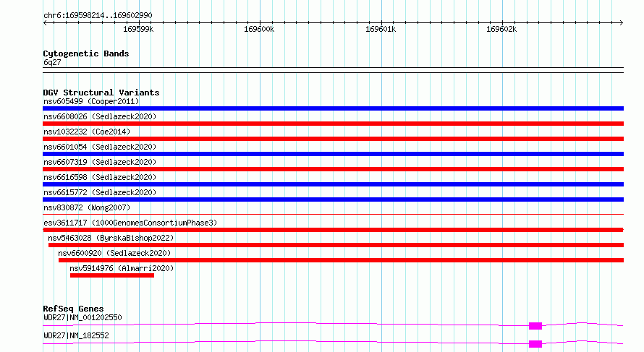
Task: Open the WDR27|NM_001202550 transcript label
Action: click(x=82, y=317)
